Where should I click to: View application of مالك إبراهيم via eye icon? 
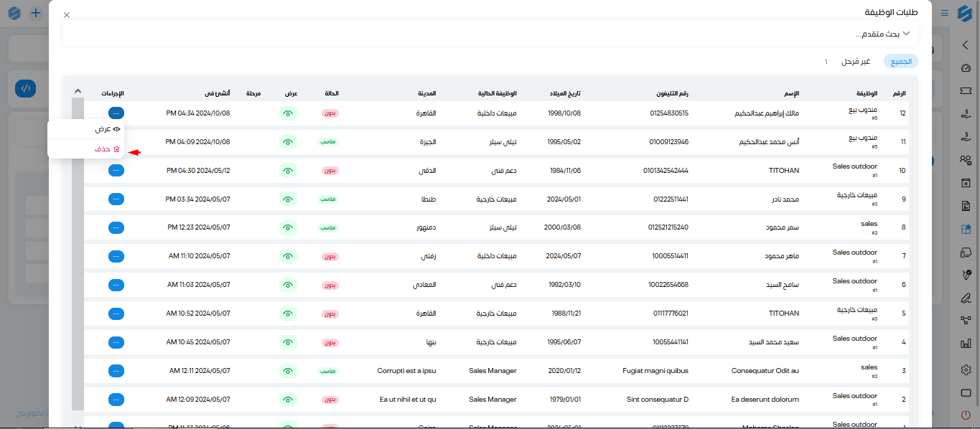[288, 113]
